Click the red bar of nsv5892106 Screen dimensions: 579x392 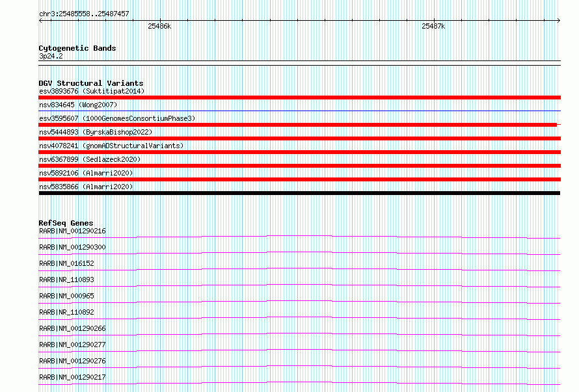(x=299, y=179)
